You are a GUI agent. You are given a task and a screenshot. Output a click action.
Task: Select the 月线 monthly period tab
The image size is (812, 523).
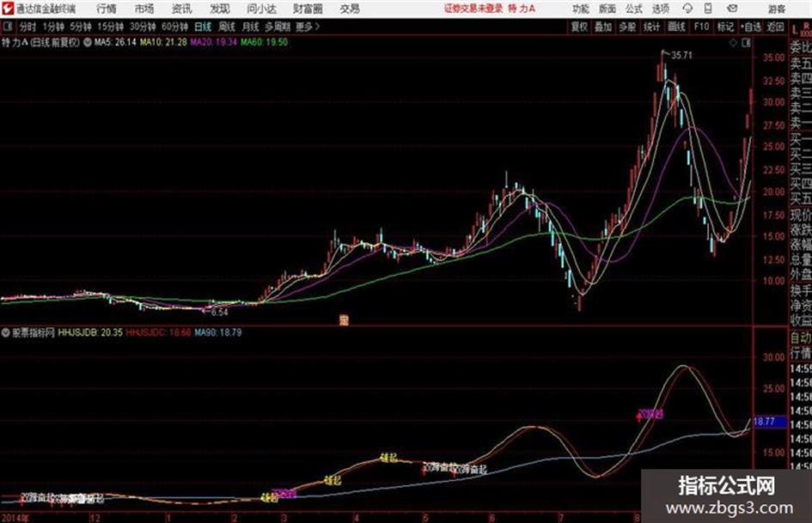click(251, 27)
